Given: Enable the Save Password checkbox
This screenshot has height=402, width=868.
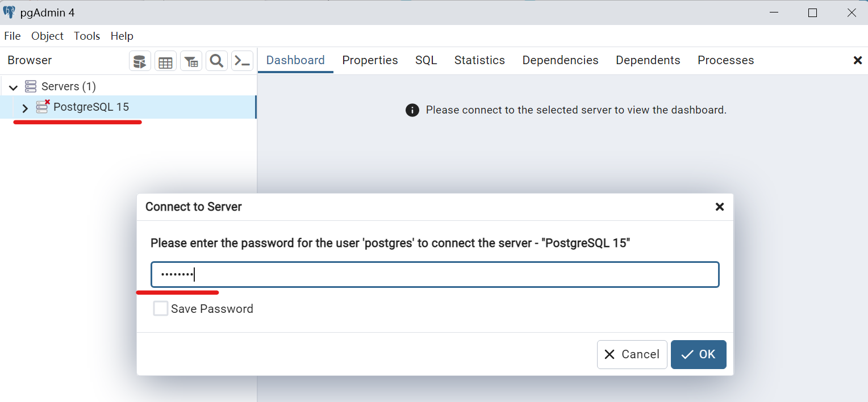Looking at the screenshot, I should click(161, 309).
